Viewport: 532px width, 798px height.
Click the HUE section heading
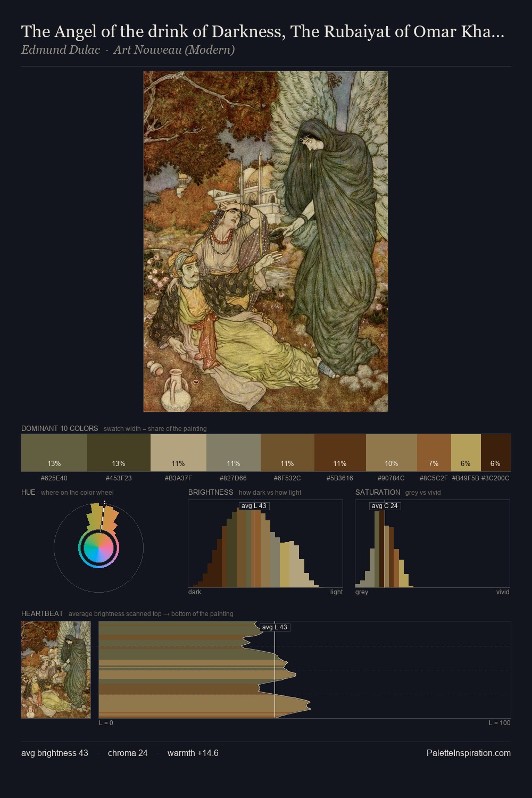(x=28, y=492)
